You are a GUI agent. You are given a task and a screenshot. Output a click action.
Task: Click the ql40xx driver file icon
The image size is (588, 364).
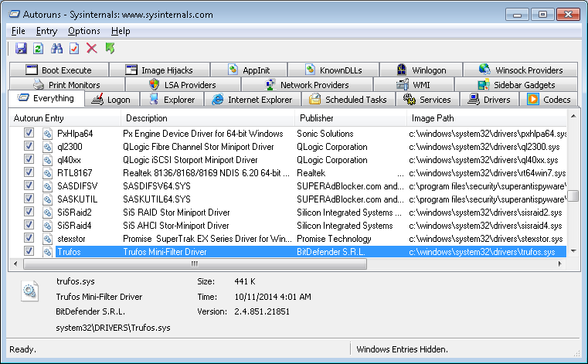click(x=47, y=160)
